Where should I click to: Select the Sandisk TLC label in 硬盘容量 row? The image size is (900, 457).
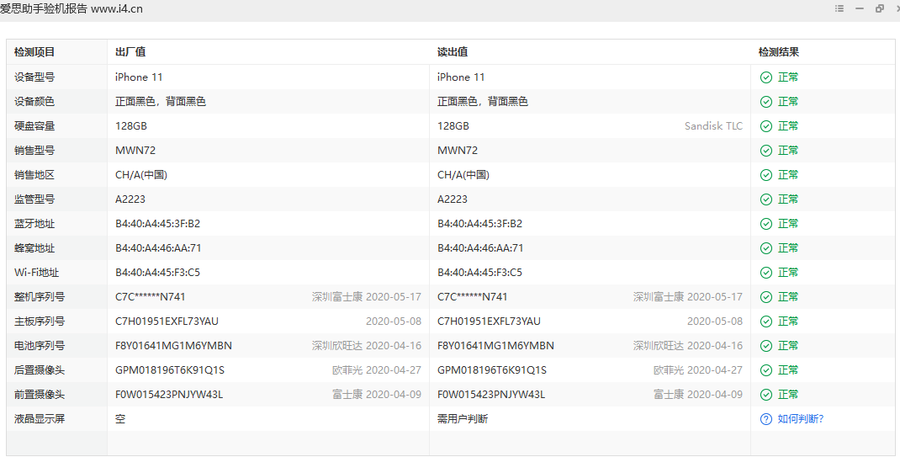click(x=713, y=126)
